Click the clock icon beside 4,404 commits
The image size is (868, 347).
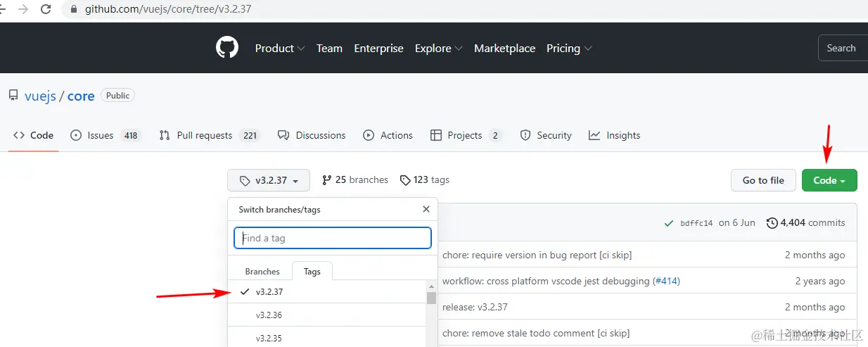coord(772,223)
